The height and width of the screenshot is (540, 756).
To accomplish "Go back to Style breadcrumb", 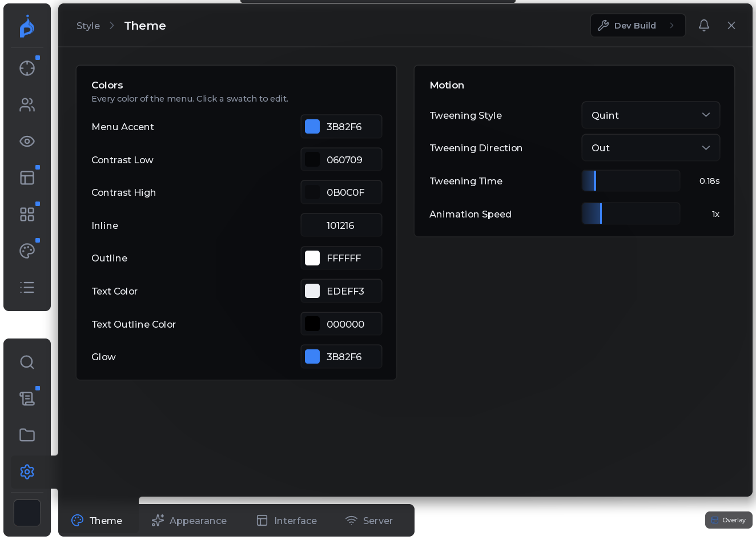I will pos(88,26).
